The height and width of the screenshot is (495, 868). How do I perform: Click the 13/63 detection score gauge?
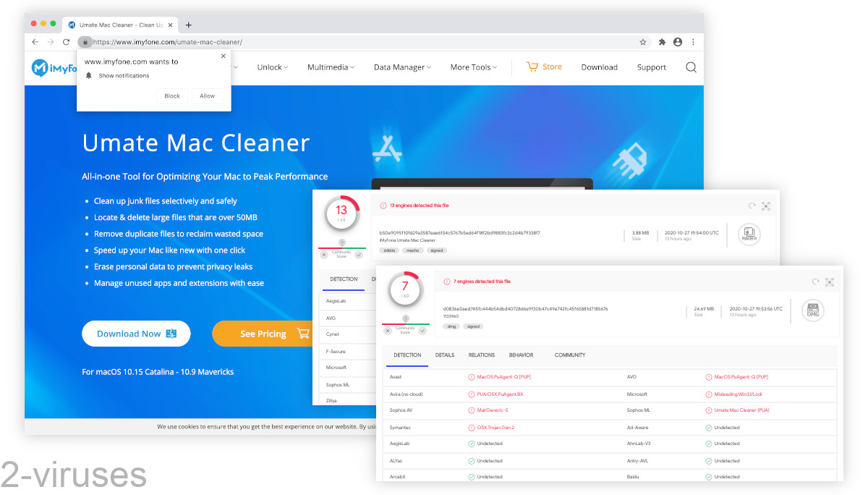point(341,213)
